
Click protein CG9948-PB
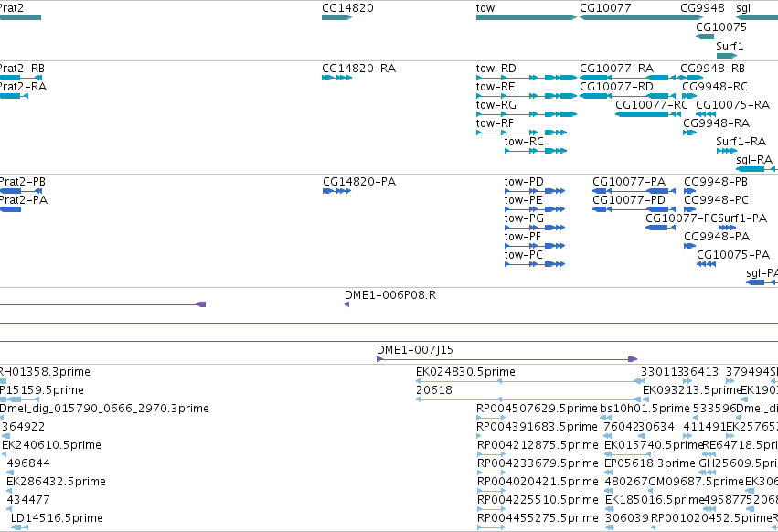[x=689, y=192]
